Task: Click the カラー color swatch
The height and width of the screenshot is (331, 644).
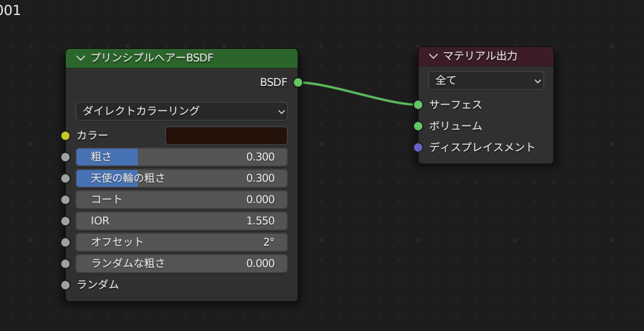Action: click(x=226, y=135)
